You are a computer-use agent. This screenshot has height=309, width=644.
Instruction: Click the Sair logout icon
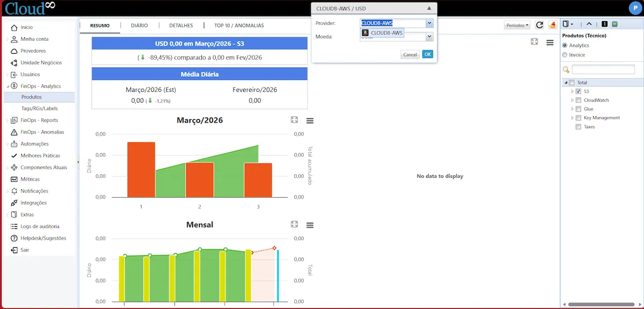pyautogui.click(x=14, y=250)
